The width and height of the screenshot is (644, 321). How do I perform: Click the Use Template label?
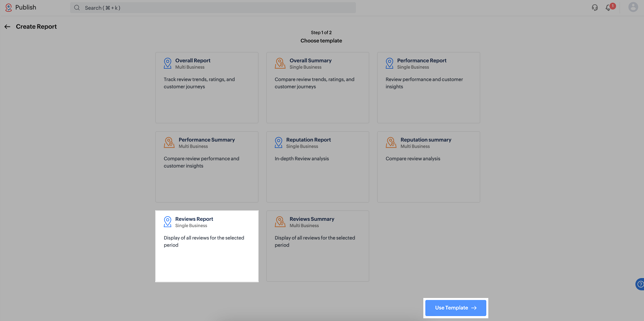[x=451, y=308]
